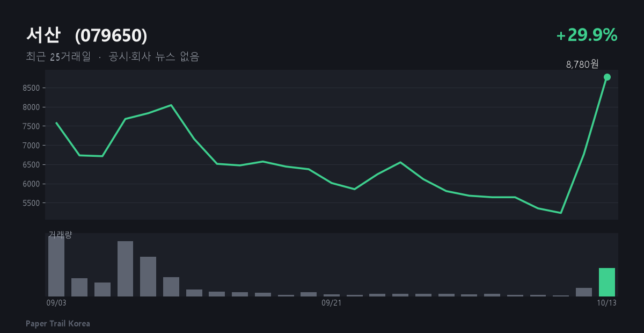Click the 09/21 date label
Viewport: 644px width, 333px height.
(x=332, y=303)
